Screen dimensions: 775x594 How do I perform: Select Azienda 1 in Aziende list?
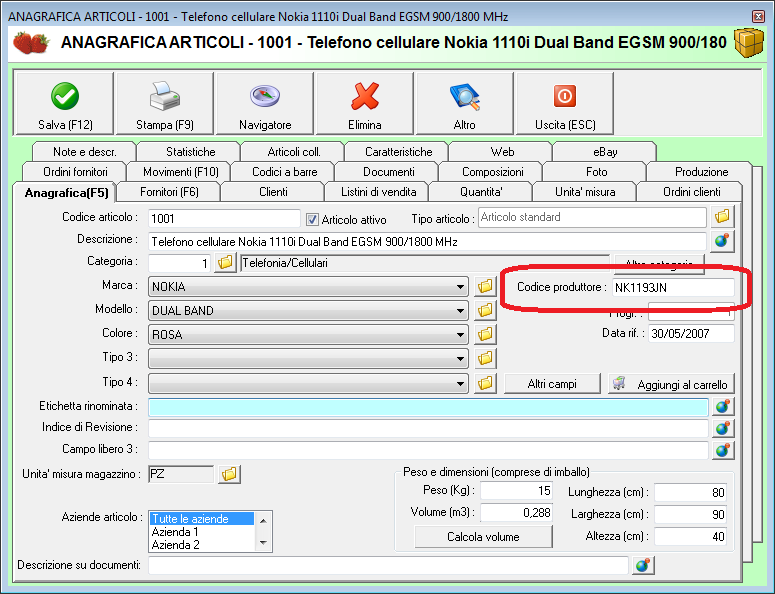(202, 532)
